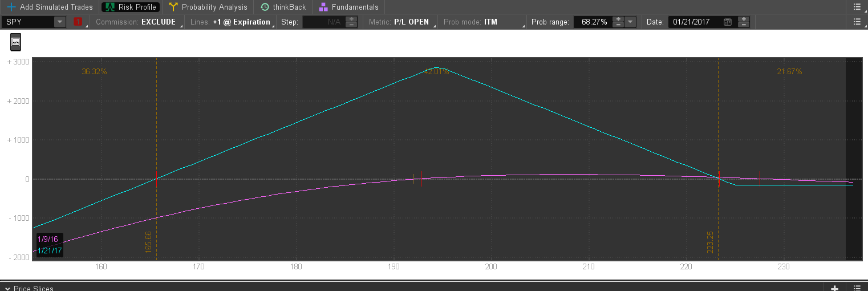Open the settings-row list menu icon

click(857, 22)
